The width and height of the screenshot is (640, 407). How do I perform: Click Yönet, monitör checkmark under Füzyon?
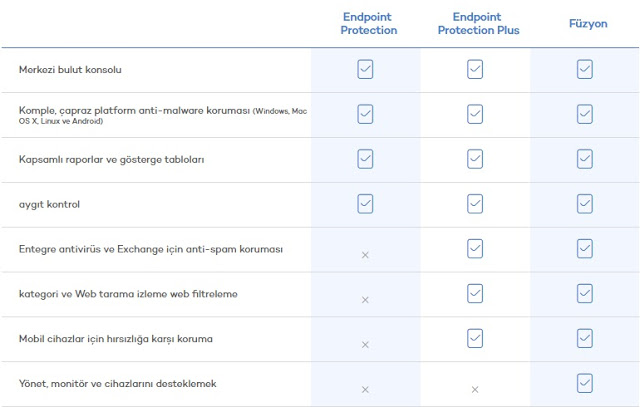(584, 383)
